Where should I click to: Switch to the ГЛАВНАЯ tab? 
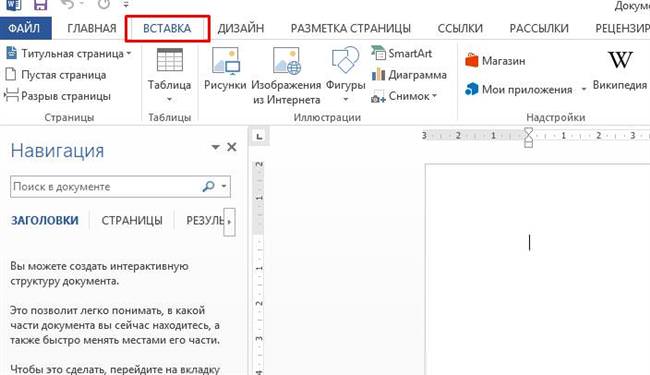pos(92,28)
